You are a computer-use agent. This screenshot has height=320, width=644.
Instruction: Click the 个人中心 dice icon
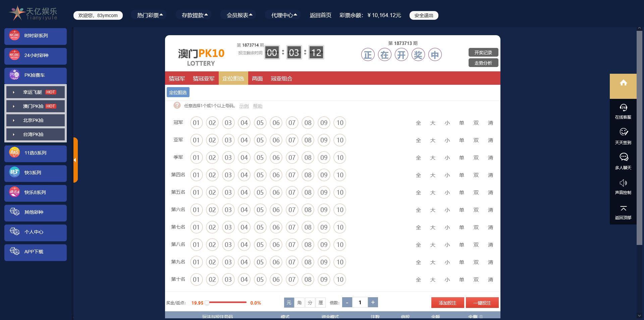click(14, 231)
